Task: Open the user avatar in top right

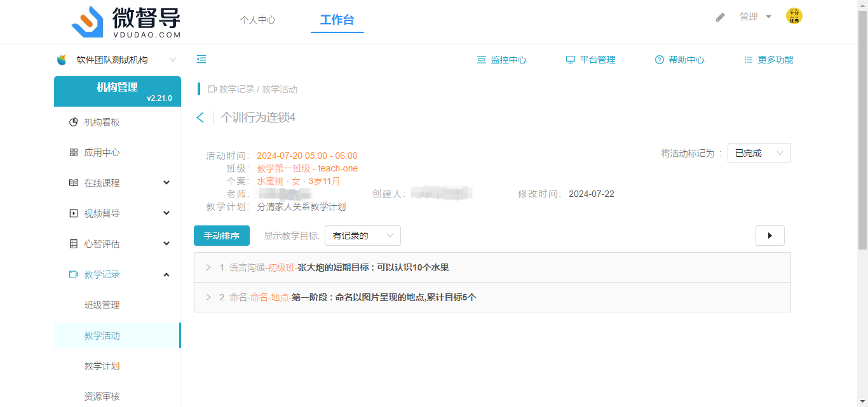Action: click(x=794, y=17)
